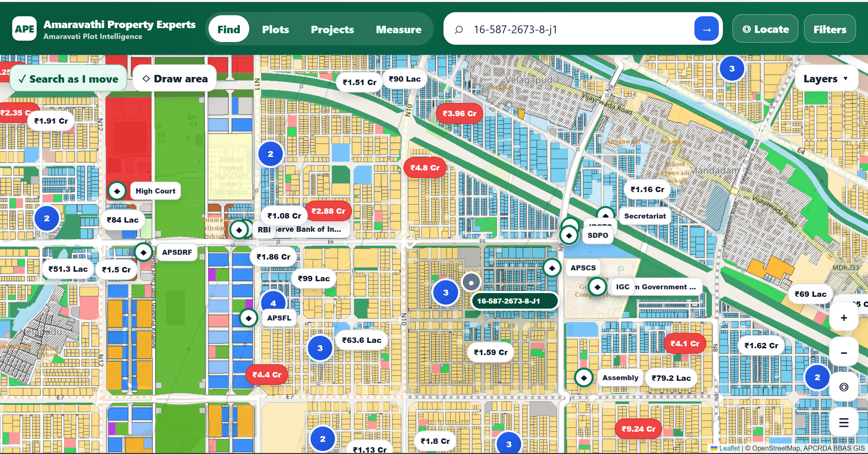868x454 pixels.
Task: Open the Filters panel
Action: click(x=830, y=29)
